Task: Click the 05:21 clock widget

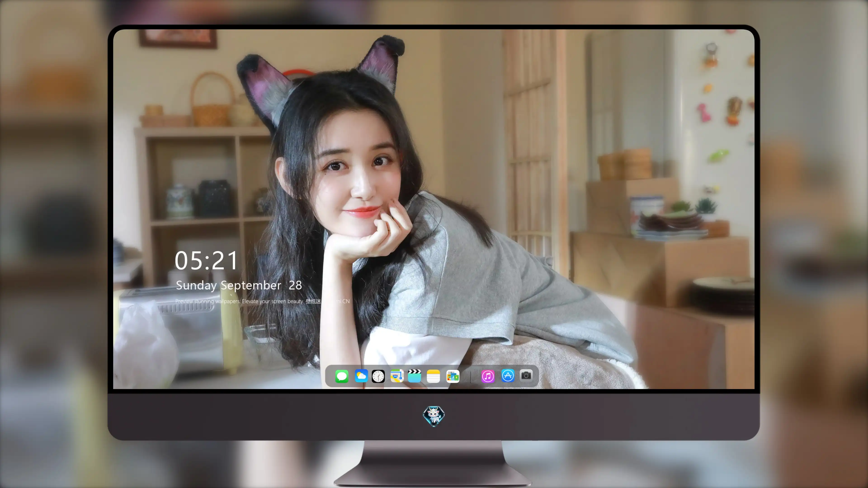Action: pos(206,261)
